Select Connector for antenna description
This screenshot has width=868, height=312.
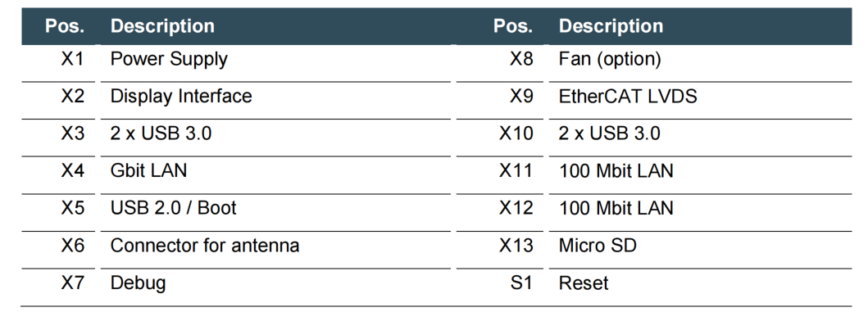(205, 245)
